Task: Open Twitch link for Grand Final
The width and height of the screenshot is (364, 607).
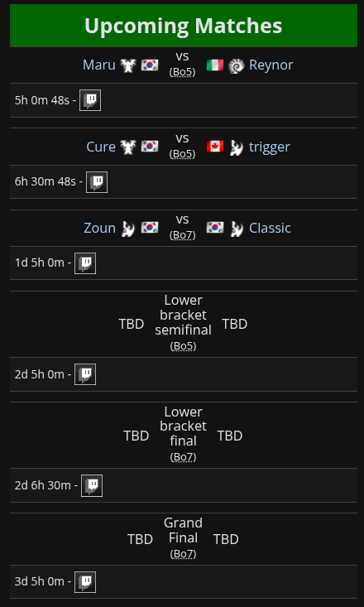Action: (x=85, y=582)
